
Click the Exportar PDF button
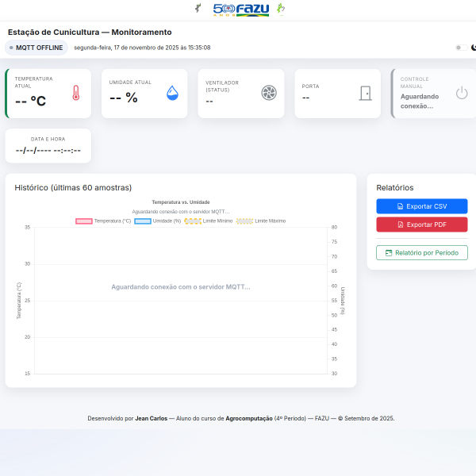pos(422,225)
